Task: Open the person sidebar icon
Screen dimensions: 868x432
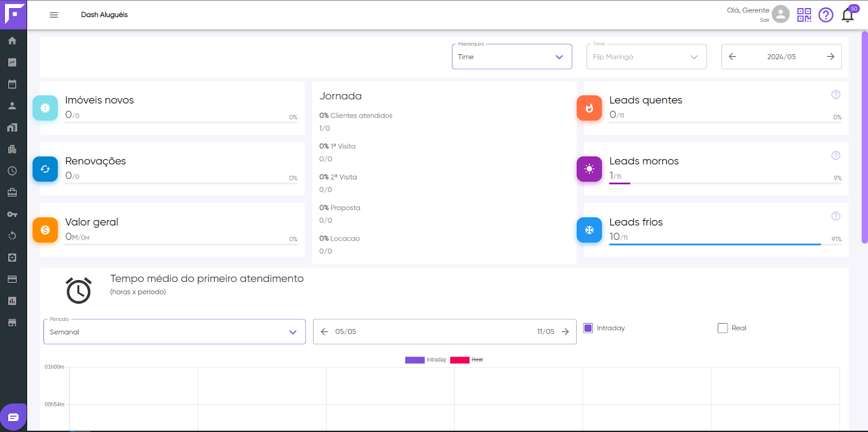Action: (12, 106)
